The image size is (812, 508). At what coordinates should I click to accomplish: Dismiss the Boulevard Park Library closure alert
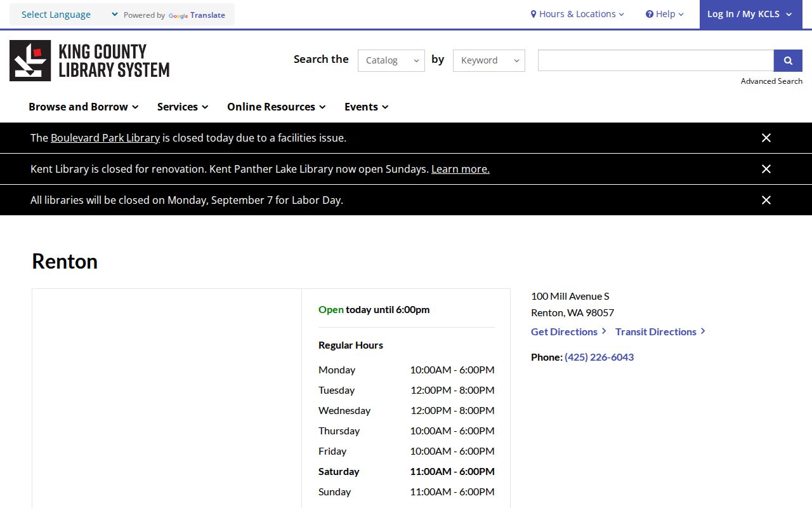[766, 138]
